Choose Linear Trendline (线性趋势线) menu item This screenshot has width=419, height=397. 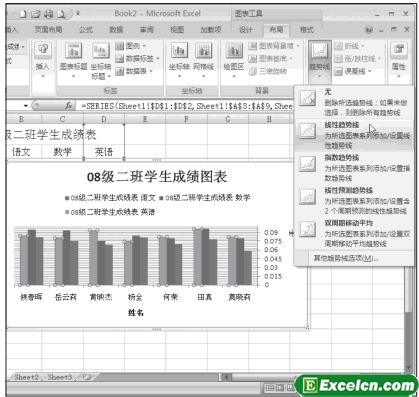[353, 135]
